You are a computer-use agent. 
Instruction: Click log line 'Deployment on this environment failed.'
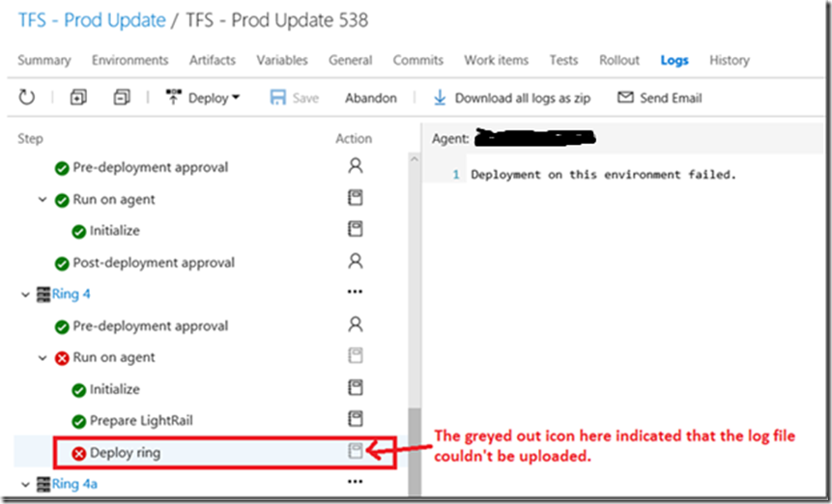point(603,175)
